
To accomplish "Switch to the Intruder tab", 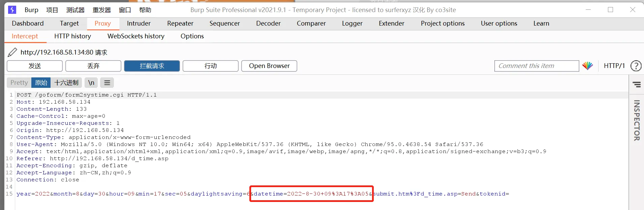I will [x=139, y=24].
